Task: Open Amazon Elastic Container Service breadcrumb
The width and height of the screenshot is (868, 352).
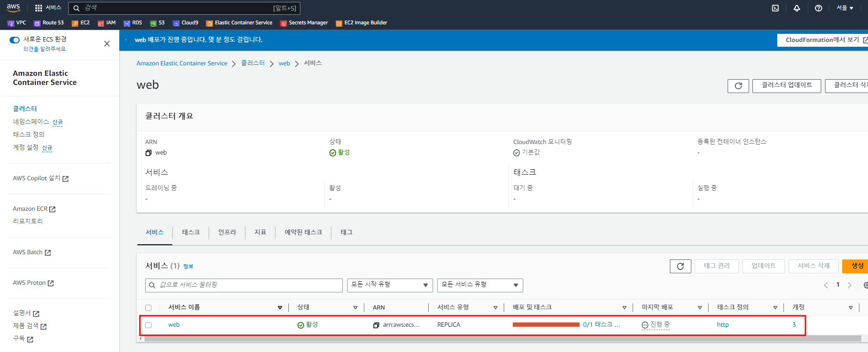Action: click(x=182, y=63)
